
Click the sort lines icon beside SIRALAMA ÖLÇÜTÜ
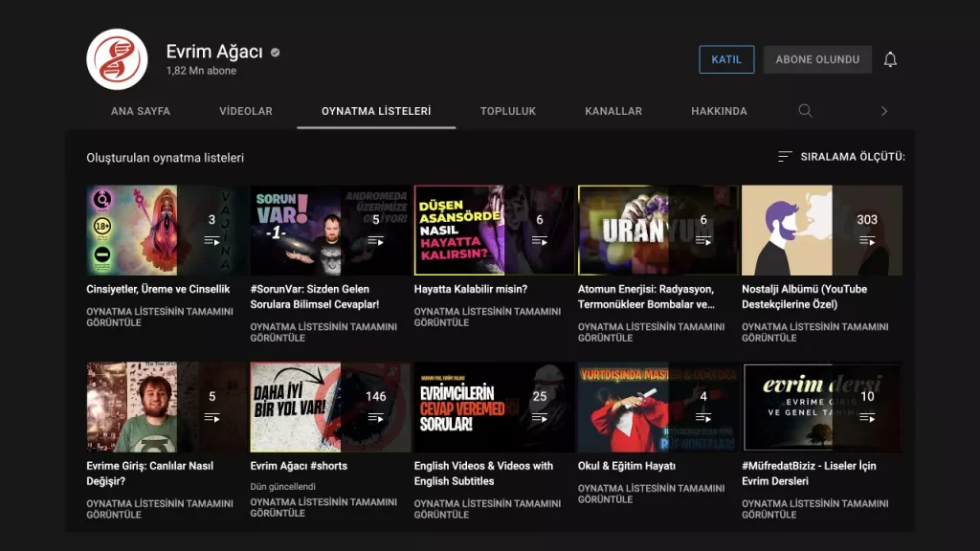pos(785,156)
